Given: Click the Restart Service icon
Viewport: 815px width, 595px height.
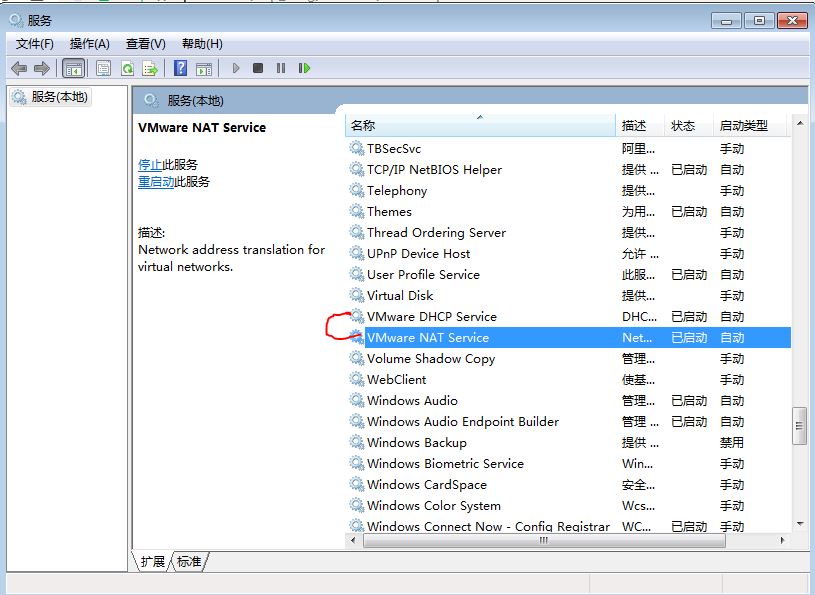Looking at the screenshot, I should coord(304,68).
